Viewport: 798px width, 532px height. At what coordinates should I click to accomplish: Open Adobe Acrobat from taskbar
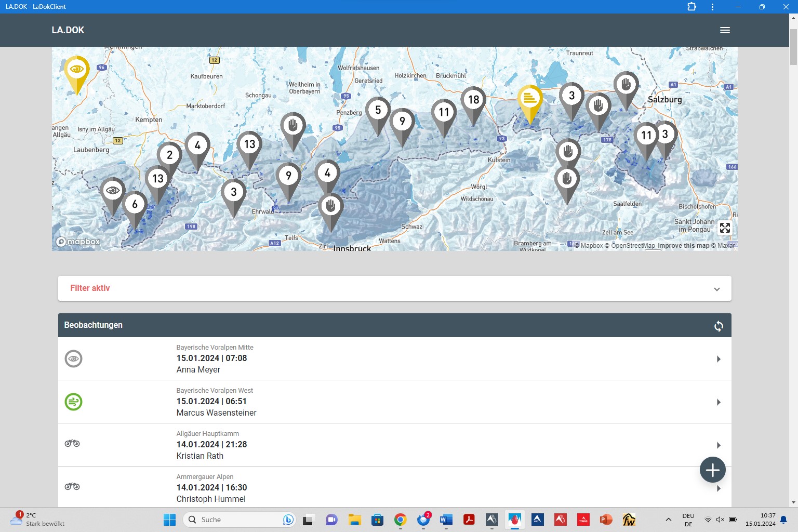click(469, 520)
